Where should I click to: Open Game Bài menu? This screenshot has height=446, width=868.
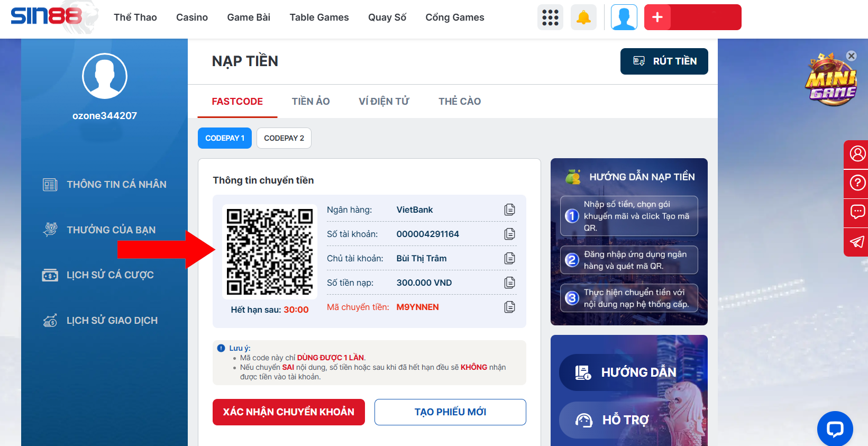[x=249, y=17]
